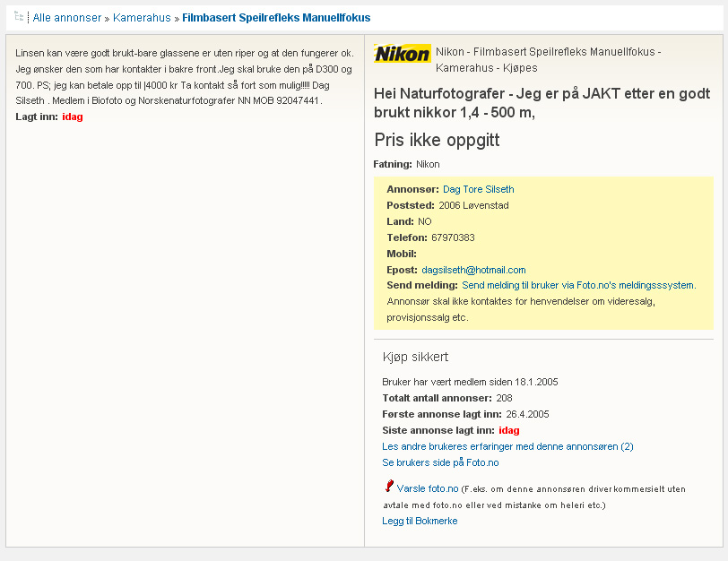Click Legg til Bokmerke link
728x561 pixels.
click(420, 521)
